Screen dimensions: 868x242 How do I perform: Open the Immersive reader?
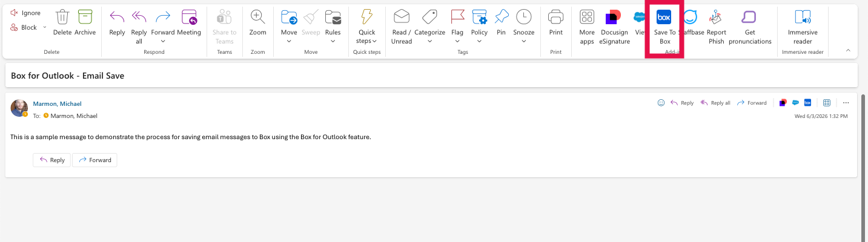tap(803, 27)
